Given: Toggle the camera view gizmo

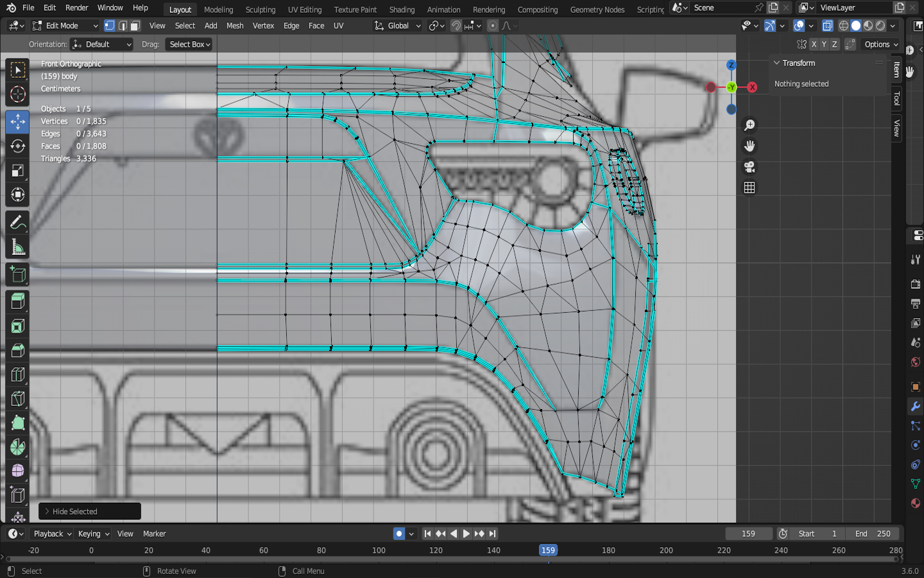Looking at the screenshot, I should click(x=749, y=167).
